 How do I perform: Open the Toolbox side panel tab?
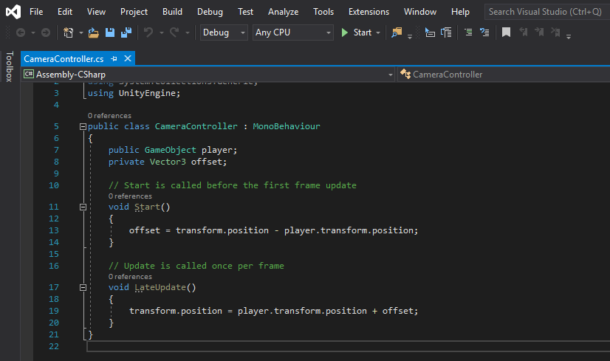[9, 66]
